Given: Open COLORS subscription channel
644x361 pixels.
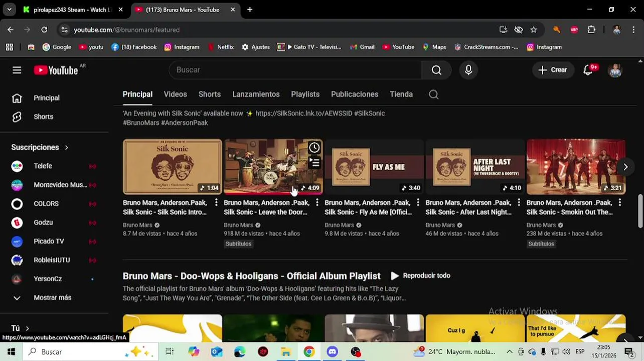Looking at the screenshot, I should [54, 204].
